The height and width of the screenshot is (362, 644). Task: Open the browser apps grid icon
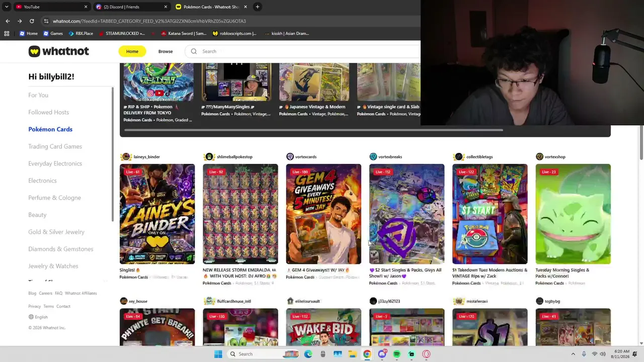point(7,34)
